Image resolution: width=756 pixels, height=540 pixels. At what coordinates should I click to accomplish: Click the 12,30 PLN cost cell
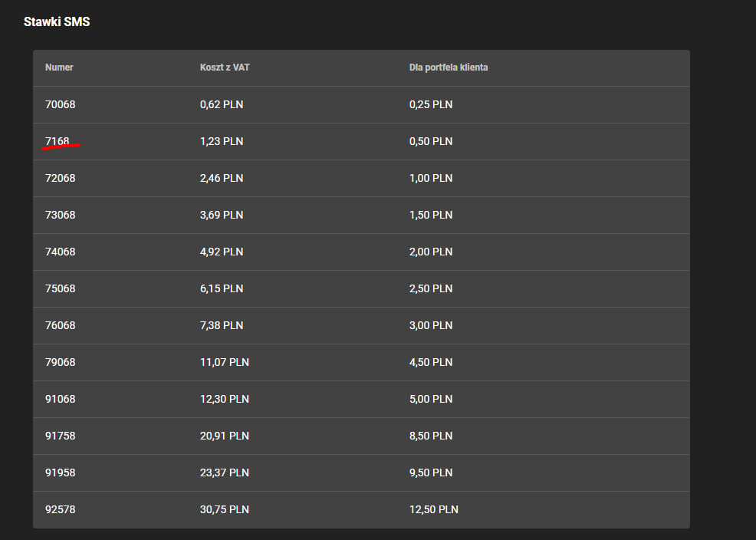(225, 399)
